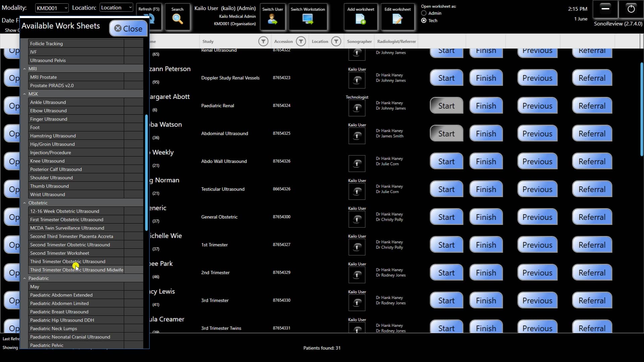The height and width of the screenshot is (362, 644).
Task: Open the Study column filter
Action: (x=263, y=41)
